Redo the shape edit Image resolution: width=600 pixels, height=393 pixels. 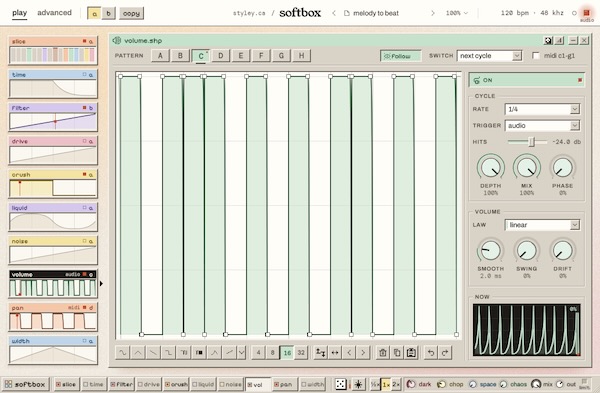(x=445, y=352)
